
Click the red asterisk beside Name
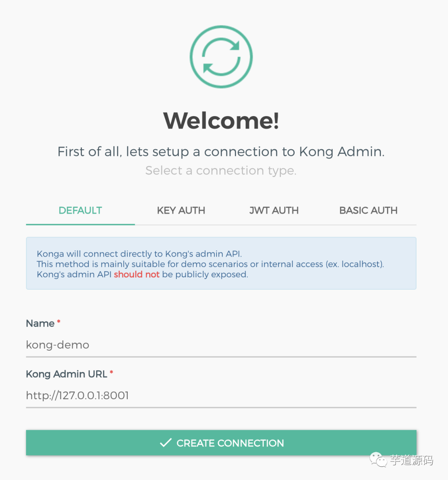tap(58, 321)
